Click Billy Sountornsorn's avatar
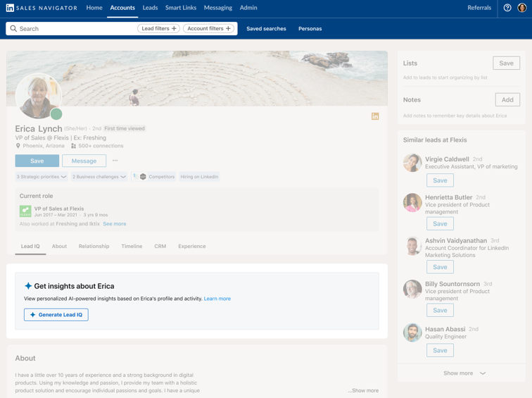Screen dimensions: 532x398 coord(412,289)
